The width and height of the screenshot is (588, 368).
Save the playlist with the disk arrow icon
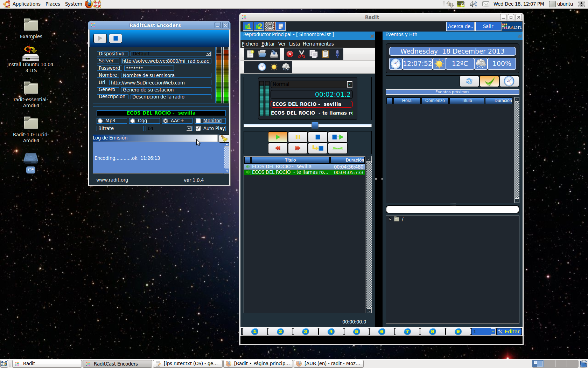pos(274,54)
